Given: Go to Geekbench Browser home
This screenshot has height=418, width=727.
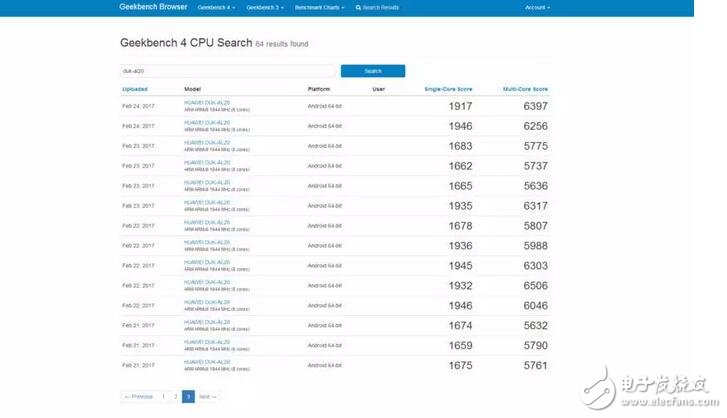Looking at the screenshot, I should tap(152, 7).
